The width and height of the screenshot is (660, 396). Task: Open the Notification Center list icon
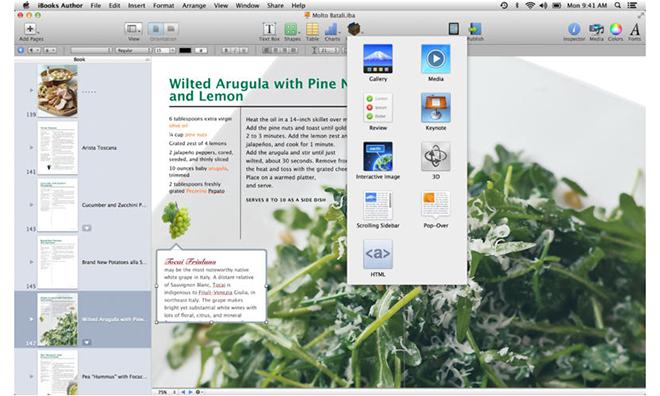tap(632, 5)
